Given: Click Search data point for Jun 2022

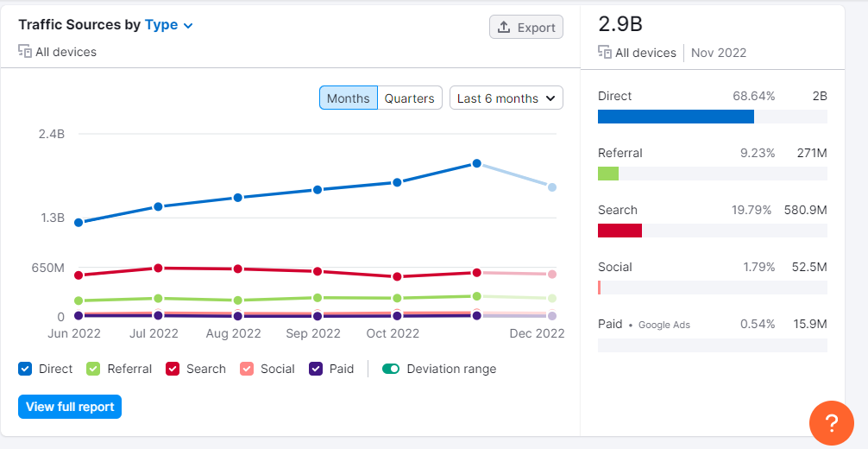Looking at the screenshot, I should 79,275.
